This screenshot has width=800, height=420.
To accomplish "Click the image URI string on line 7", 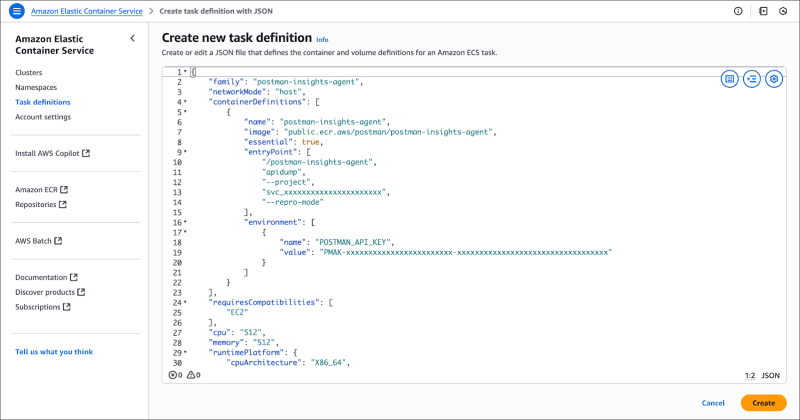I will coord(388,132).
